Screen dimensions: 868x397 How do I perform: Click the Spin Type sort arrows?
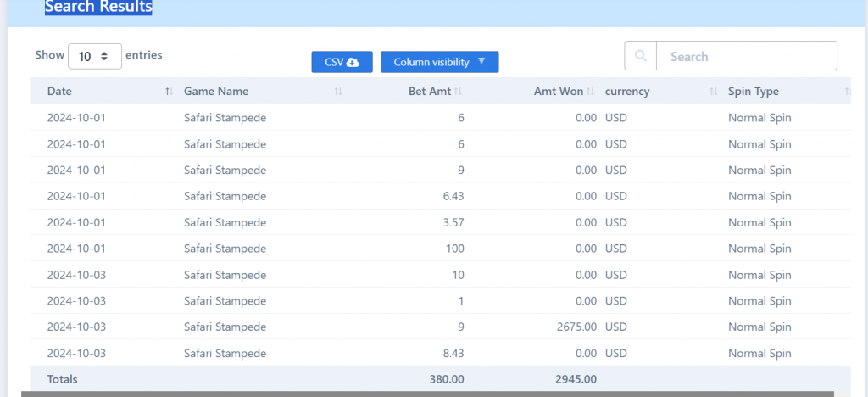pyautogui.click(x=847, y=92)
